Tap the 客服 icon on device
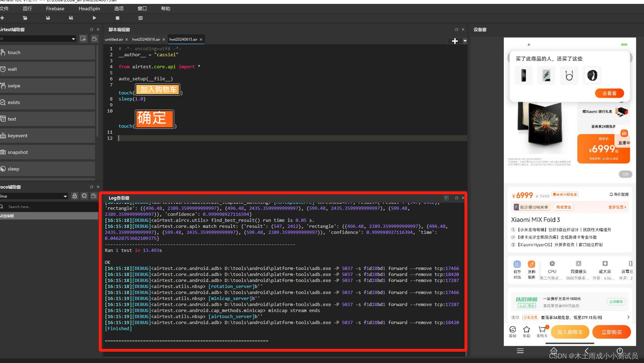The image size is (644, 363). click(513, 332)
